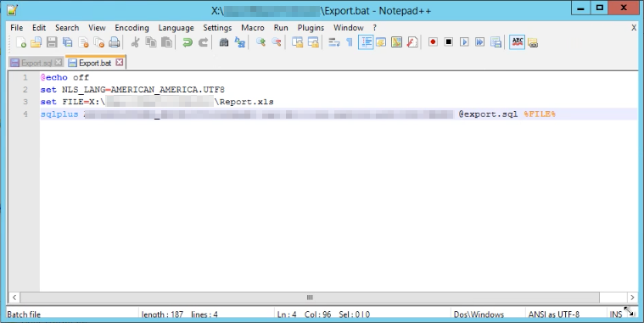Click the last toolbar icon after ABC
Viewport: 644px width, 323px height.
pos(533,42)
